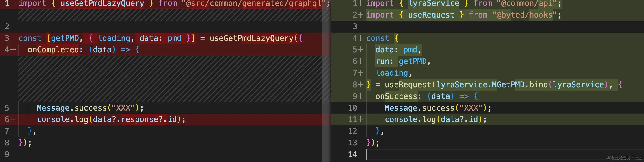
Task: Click 'getPMD' in the removed array destructuring line
Action: point(65,38)
